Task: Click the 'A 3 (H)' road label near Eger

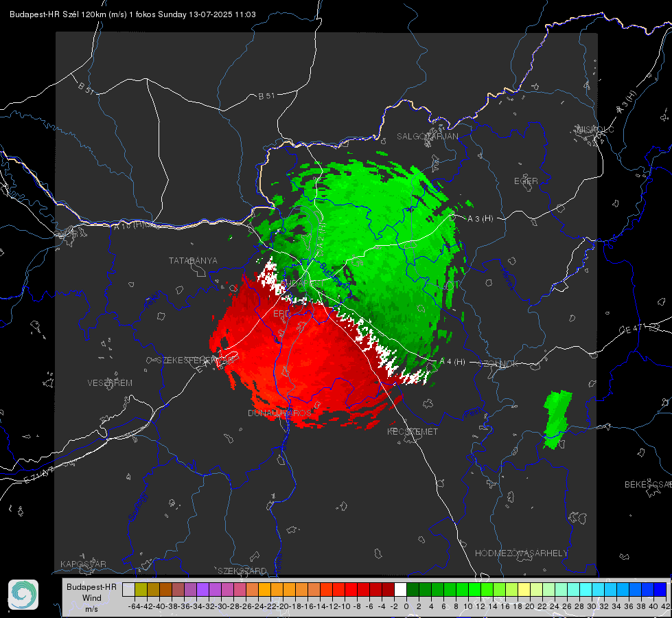Action: click(x=480, y=218)
